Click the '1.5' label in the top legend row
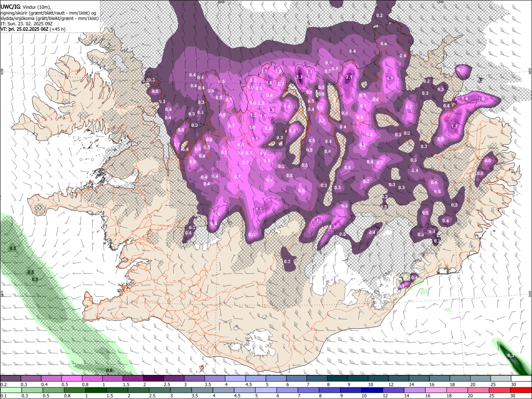Image resolution: width=532 pixels, height=399 pixels. [126, 384]
